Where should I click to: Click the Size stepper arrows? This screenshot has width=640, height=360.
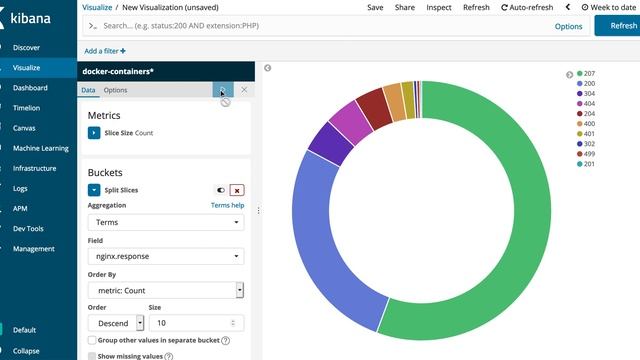click(233, 323)
